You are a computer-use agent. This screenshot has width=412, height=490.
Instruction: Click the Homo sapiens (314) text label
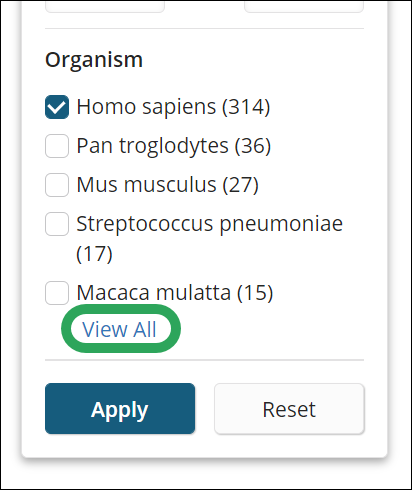(x=173, y=107)
